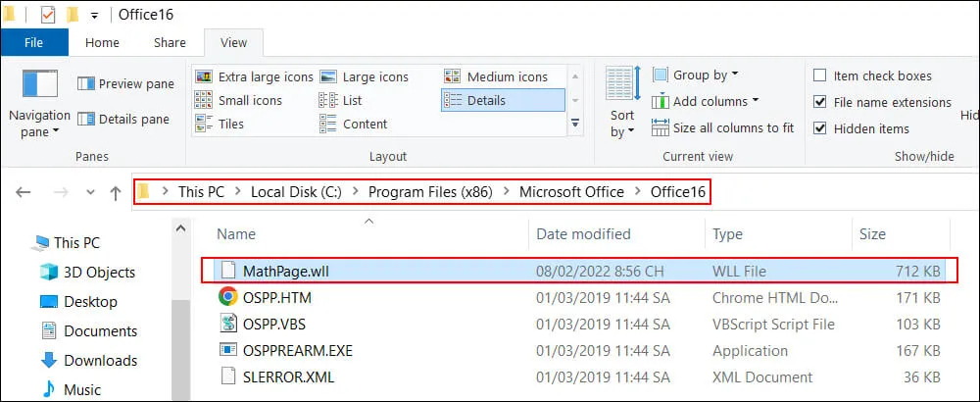Select List layout
Viewport: 980px width, 402px height.
341,100
